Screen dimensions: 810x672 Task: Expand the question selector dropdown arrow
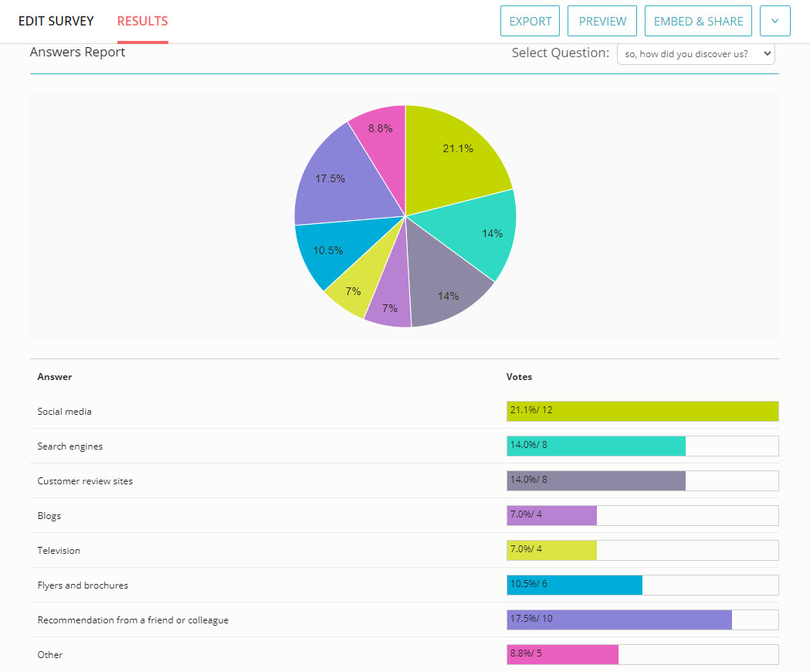766,53
